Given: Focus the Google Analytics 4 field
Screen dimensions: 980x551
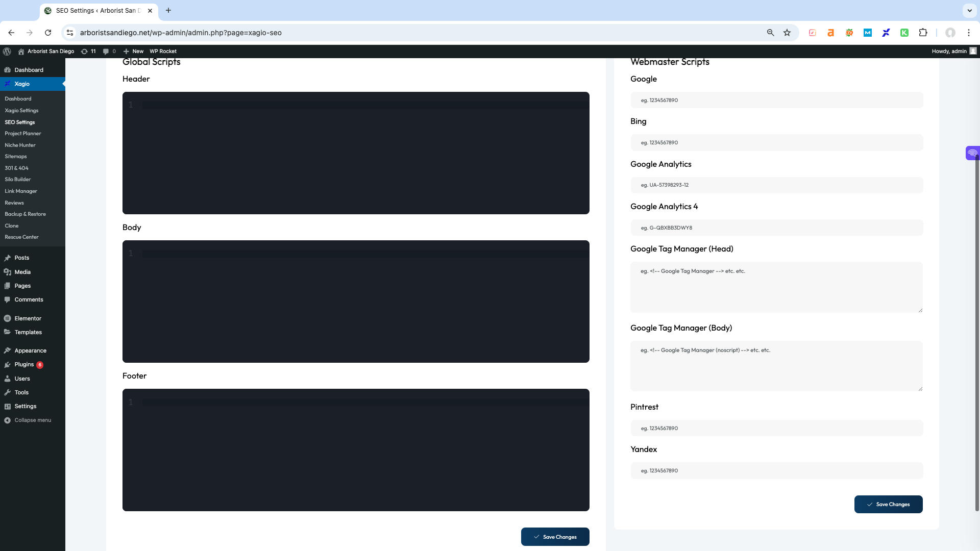Looking at the screenshot, I should pos(777,228).
